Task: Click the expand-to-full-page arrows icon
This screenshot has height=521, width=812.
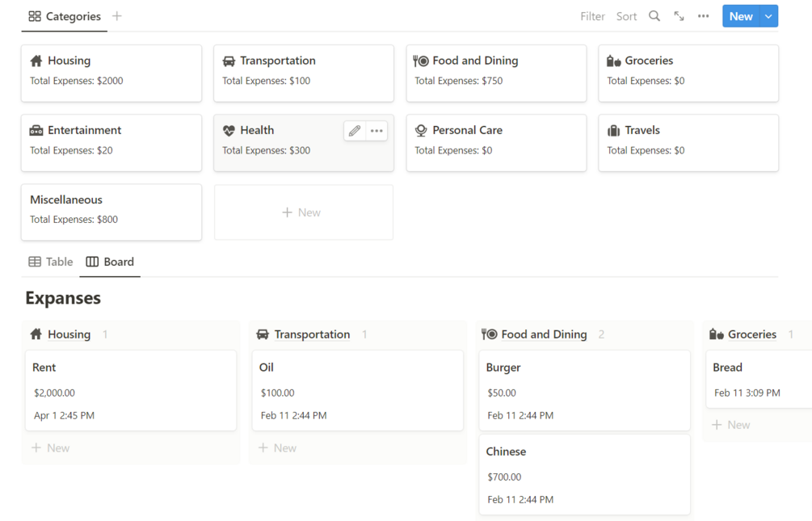Action: tap(679, 15)
